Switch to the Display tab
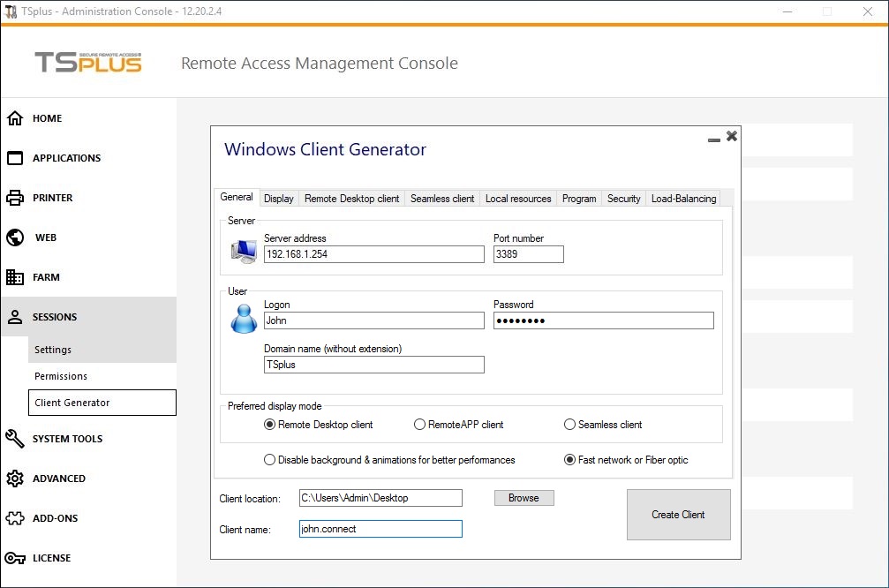The height and width of the screenshot is (588, 889). click(278, 199)
